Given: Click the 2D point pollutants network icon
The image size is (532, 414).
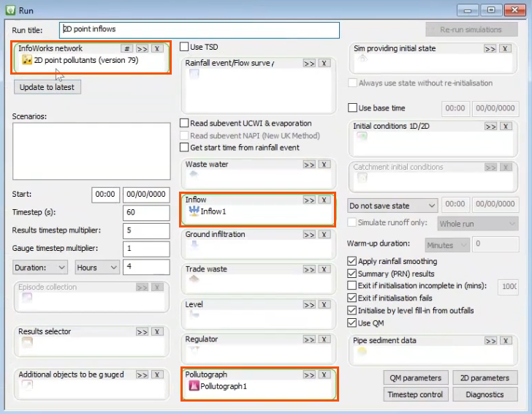Looking at the screenshot, I should tap(27, 60).
